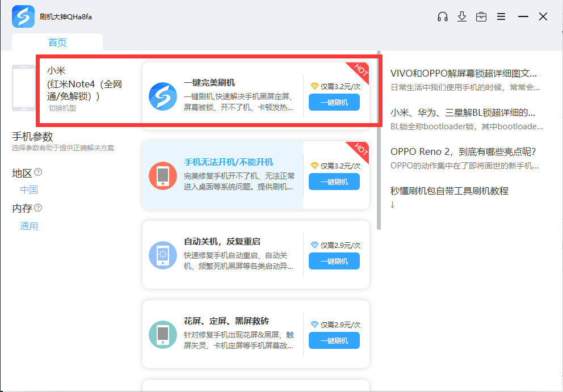The image size is (563, 392).
Task: Open article VIVO和OPPO解屏幕锁超详细图文
Action: point(464,73)
